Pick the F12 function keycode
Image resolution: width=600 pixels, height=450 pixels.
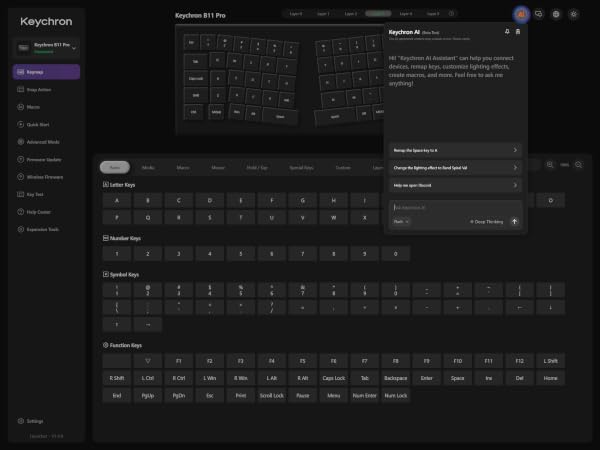[520, 361]
